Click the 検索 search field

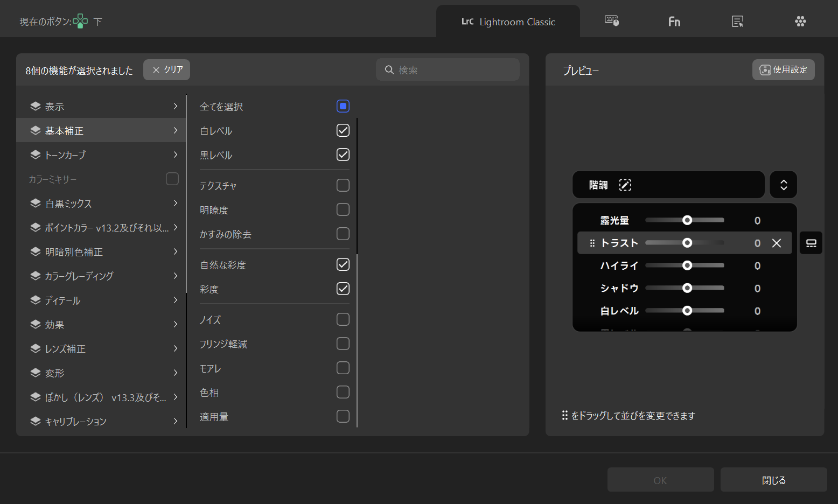pos(452,70)
